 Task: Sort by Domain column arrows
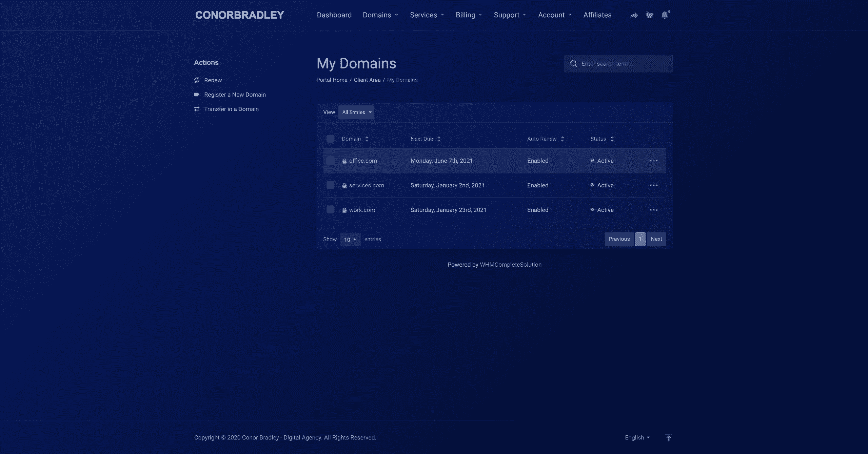(x=367, y=139)
